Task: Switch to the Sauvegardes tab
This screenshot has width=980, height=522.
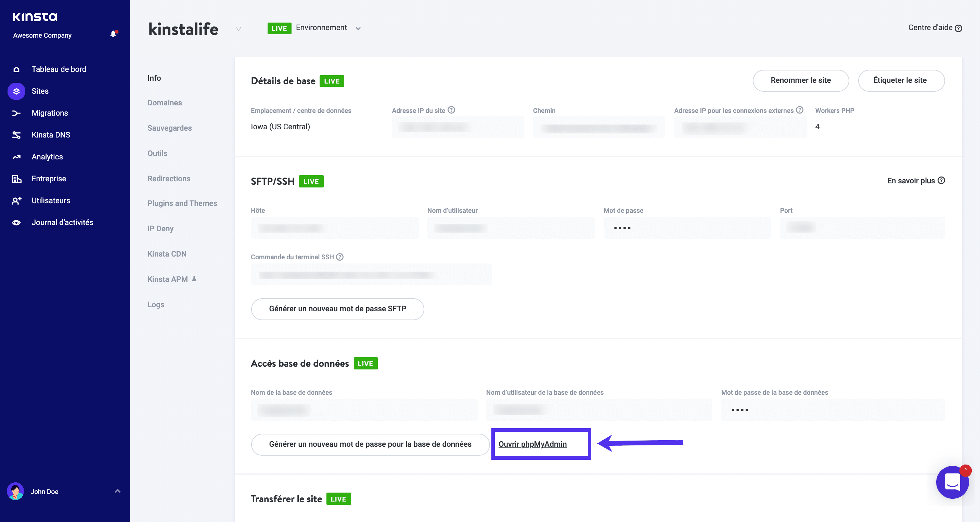Action: pyautogui.click(x=169, y=128)
